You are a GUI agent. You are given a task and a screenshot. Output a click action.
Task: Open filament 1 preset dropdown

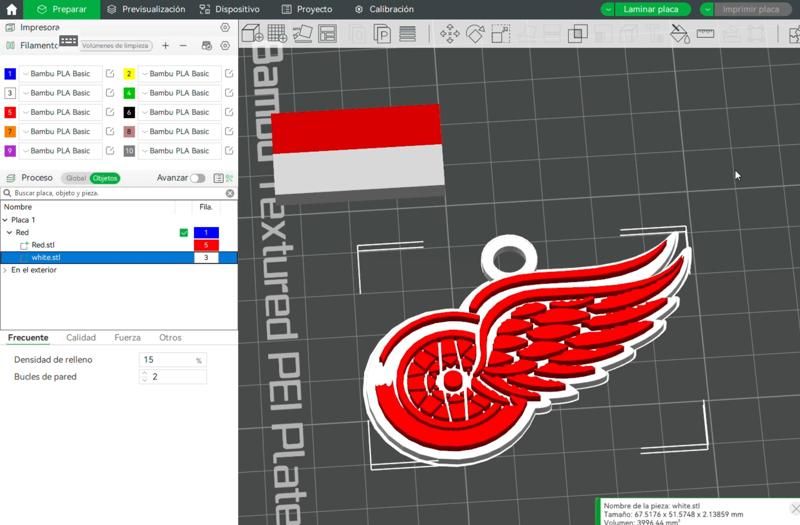click(61, 74)
